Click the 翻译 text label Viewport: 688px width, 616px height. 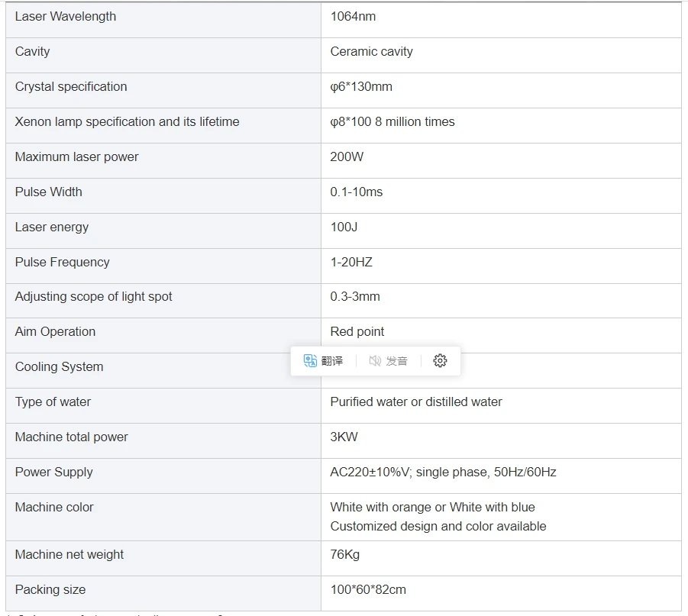coord(332,361)
